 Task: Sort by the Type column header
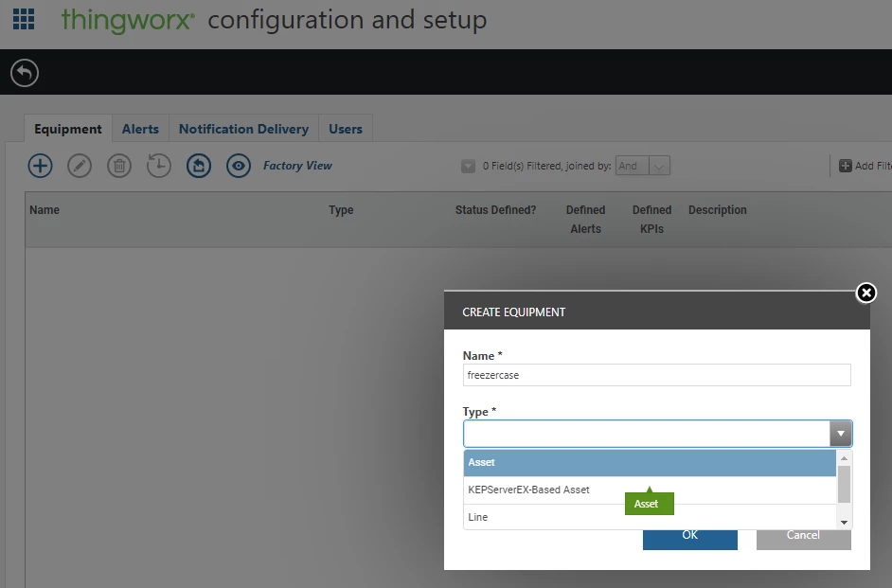(x=341, y=210)
